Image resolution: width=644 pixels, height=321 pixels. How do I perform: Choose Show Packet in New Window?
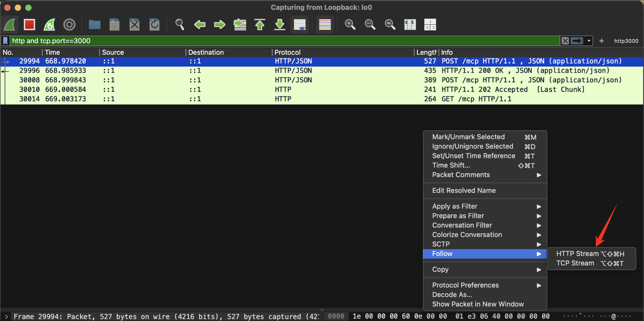[x=485, y=304]
